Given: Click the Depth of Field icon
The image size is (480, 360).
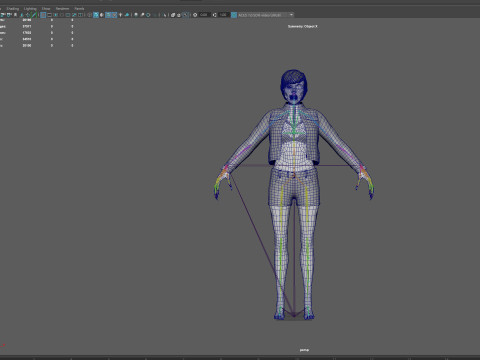Looking at the screenshot, I should click(154, 15).
